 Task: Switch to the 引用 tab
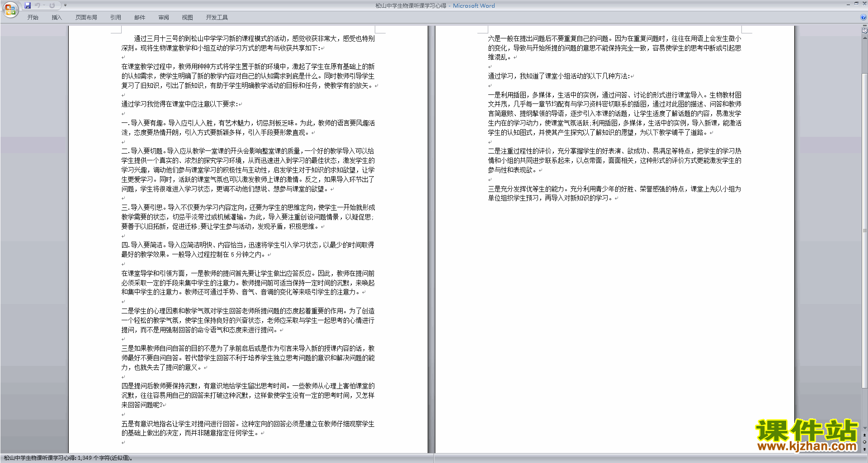(115, 17)
